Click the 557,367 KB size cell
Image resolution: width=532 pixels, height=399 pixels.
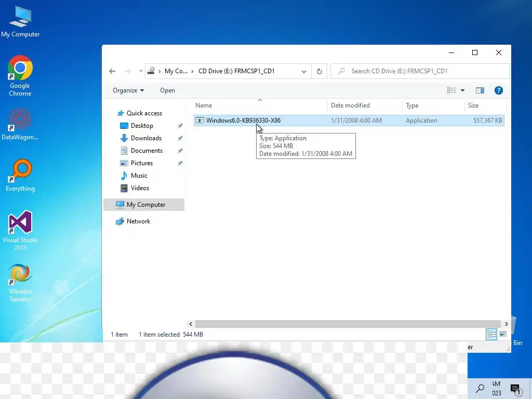[x=487, y=121]
